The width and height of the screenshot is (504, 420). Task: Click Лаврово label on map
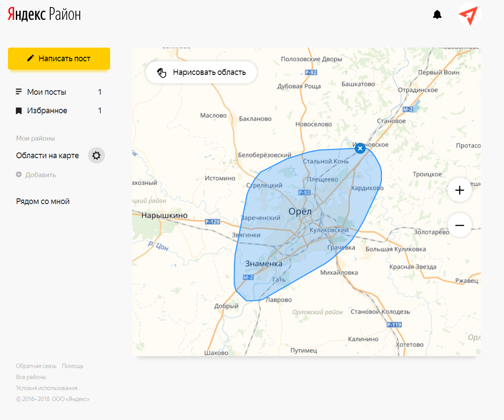click(278, 300)
